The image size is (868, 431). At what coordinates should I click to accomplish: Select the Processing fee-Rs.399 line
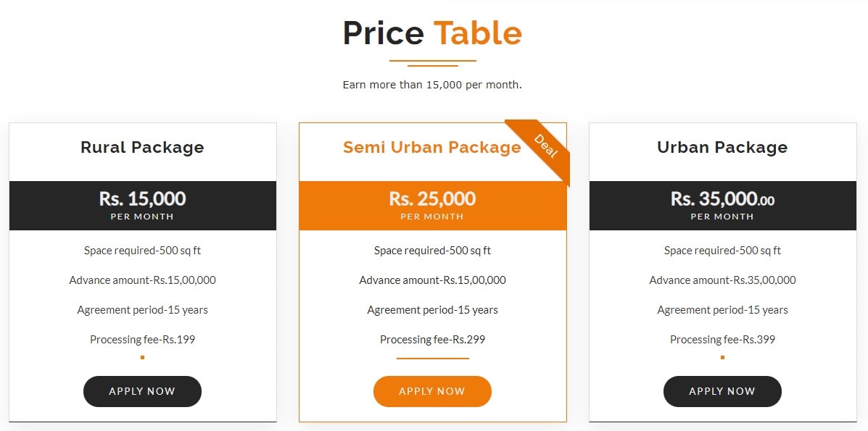722,339
